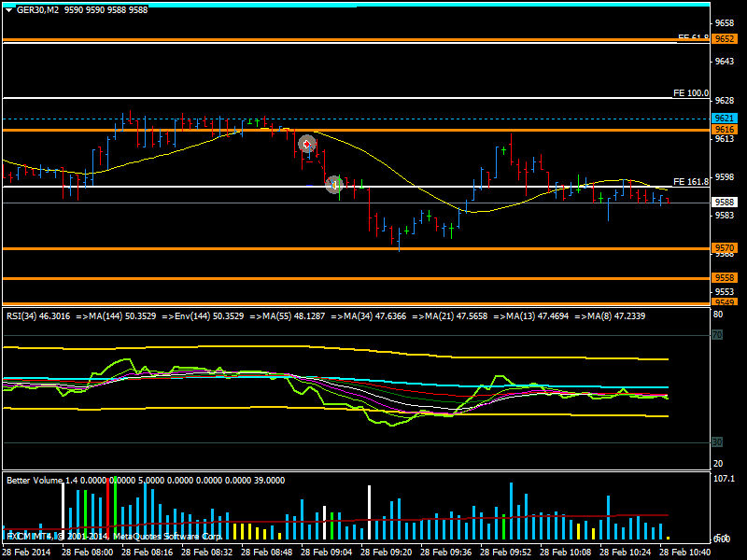The width and height of the screenshot is (747, 560).
Task: Click the triangle arrow beside GER30,M2
Action: tap(8, 9)
